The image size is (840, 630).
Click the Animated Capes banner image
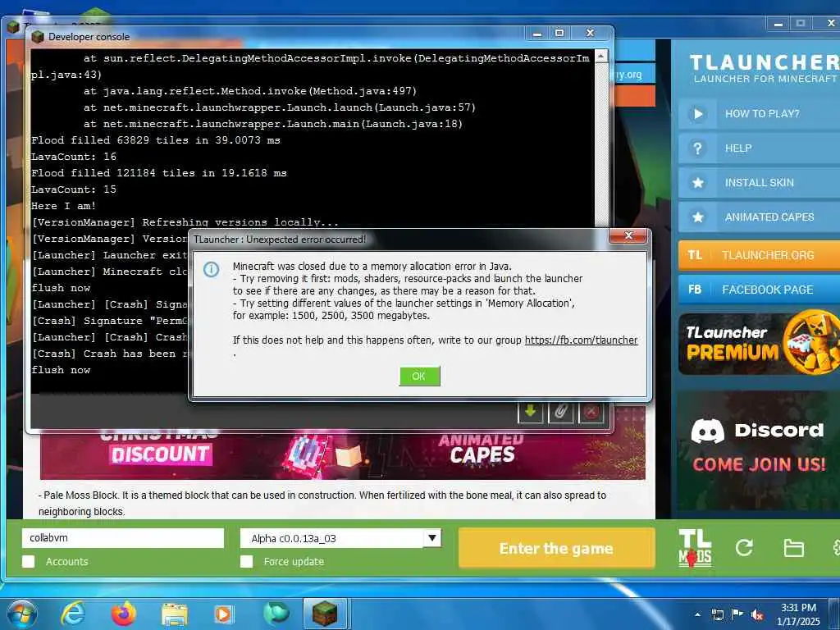481,449
